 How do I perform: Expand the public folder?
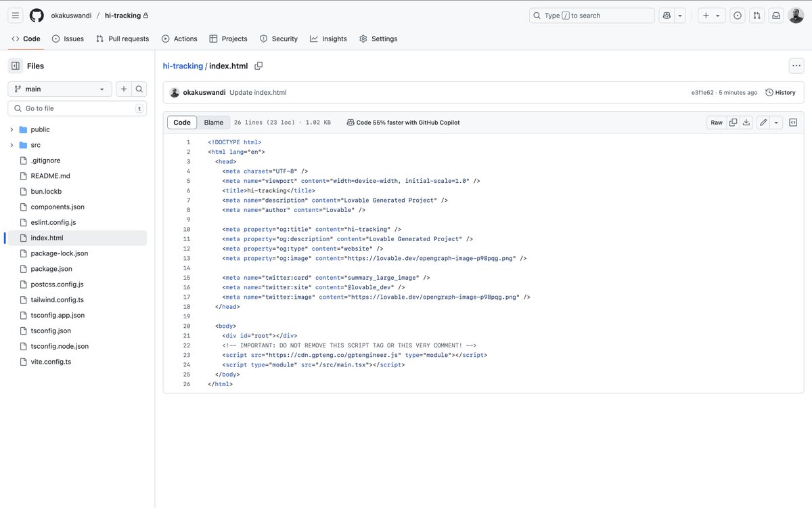click(12, 129)
